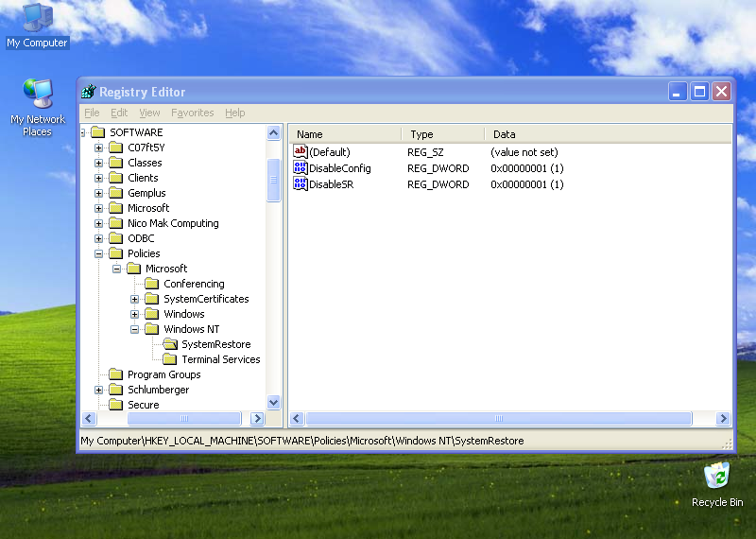The image size is (756, 539).
Task: Click the Windows NT folder icon
Action: (152, 329)
